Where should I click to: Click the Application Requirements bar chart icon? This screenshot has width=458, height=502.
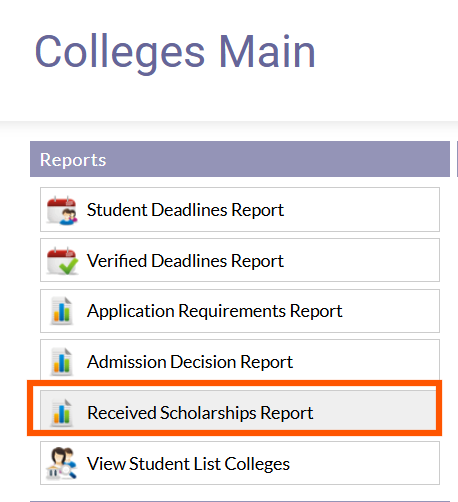[x=62, y=311]
